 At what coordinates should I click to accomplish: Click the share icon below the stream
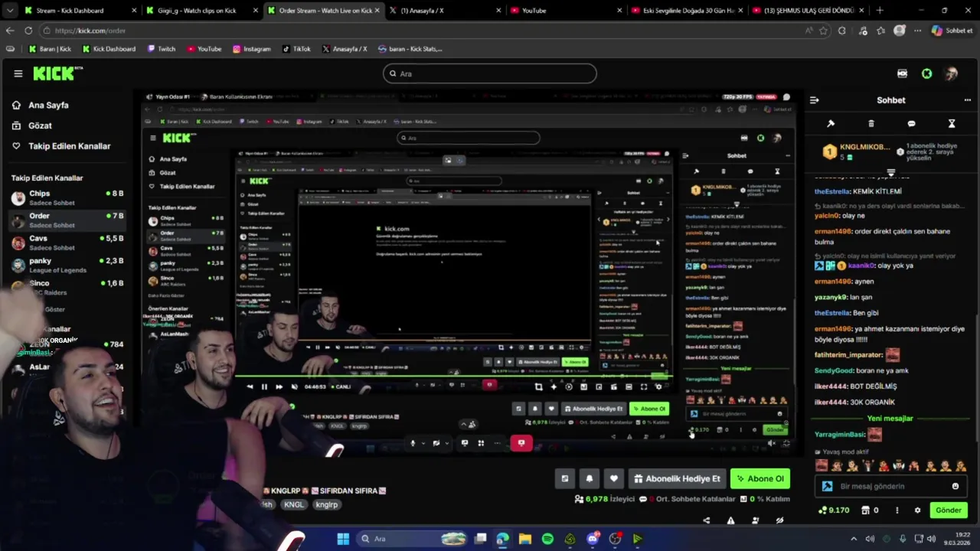point(706,520)
